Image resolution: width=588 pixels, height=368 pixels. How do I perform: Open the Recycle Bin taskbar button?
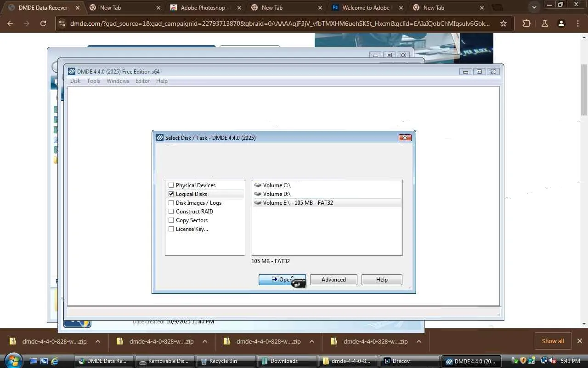pos(225,361)
